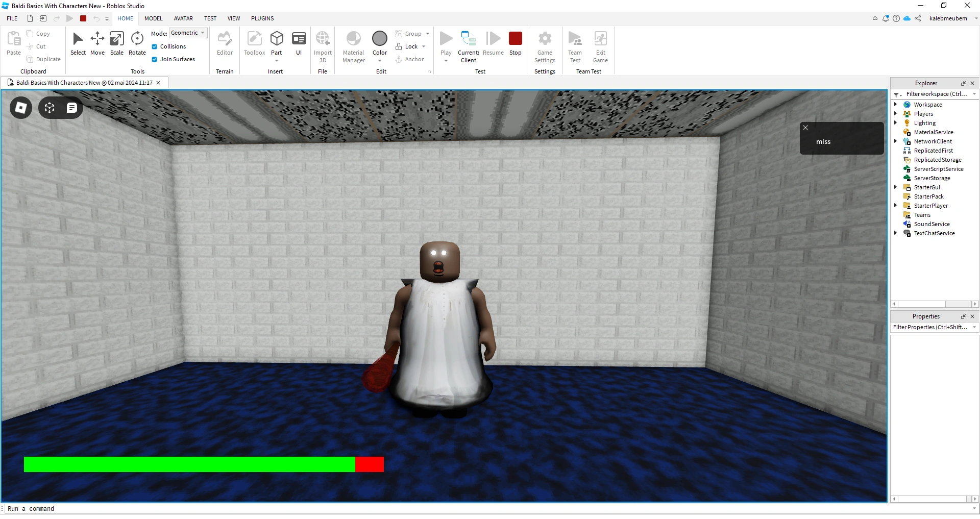Screen dimensions: 980x519
Task: Switch to the PLUGINS ribbon tab
Action: coord(262,18)
